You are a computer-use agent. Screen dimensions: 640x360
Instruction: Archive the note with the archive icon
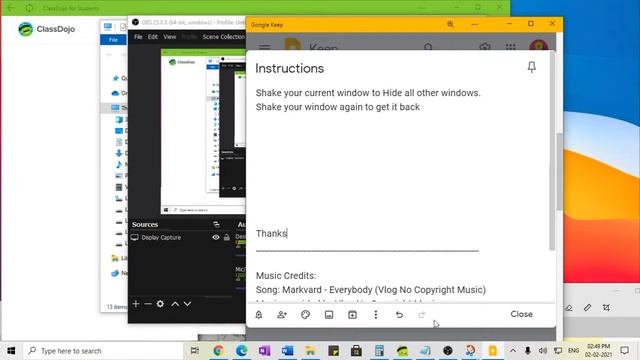pyautogui.click(x=352, y=315)
